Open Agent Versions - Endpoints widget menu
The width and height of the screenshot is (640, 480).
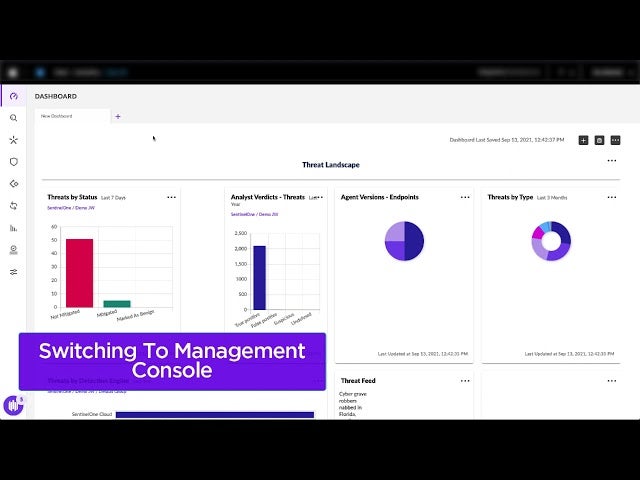(x=465, y=197)
